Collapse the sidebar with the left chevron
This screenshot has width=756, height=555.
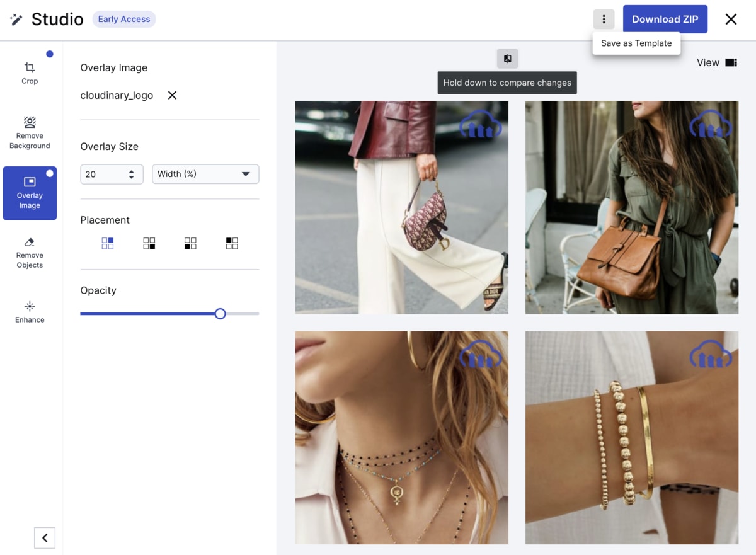pyautogui.click(x=45, y=538)
